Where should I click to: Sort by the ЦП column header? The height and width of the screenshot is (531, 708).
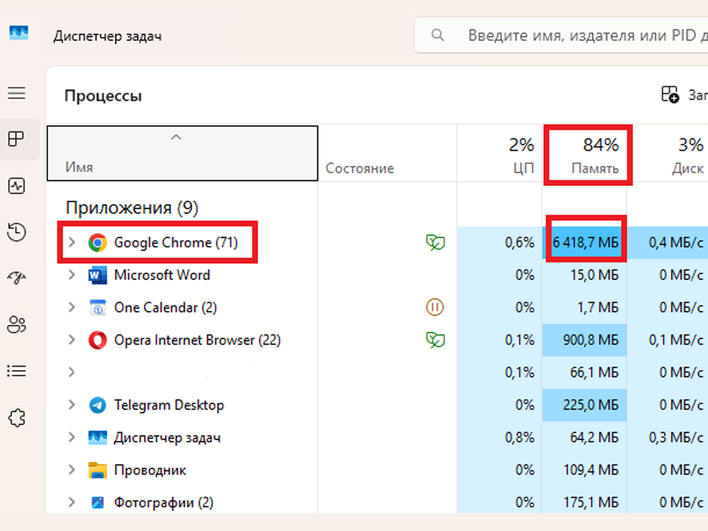click(x=499, y=154)
